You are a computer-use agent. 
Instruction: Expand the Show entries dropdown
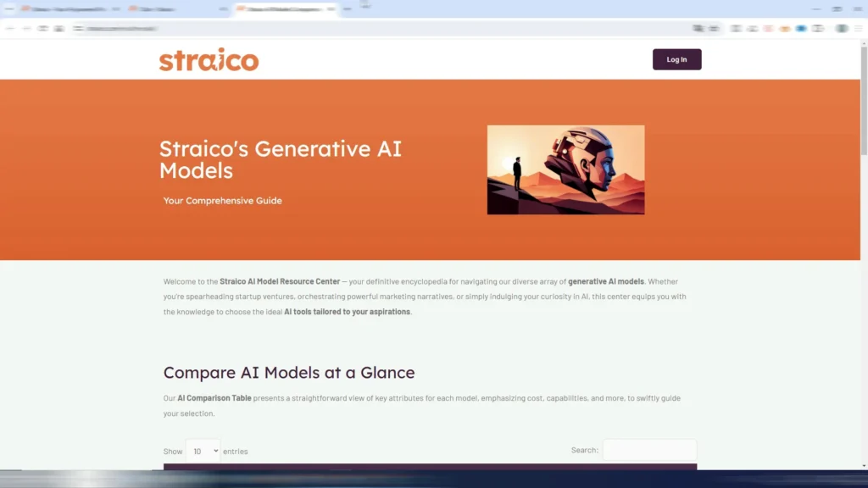[x=203, y=452]
